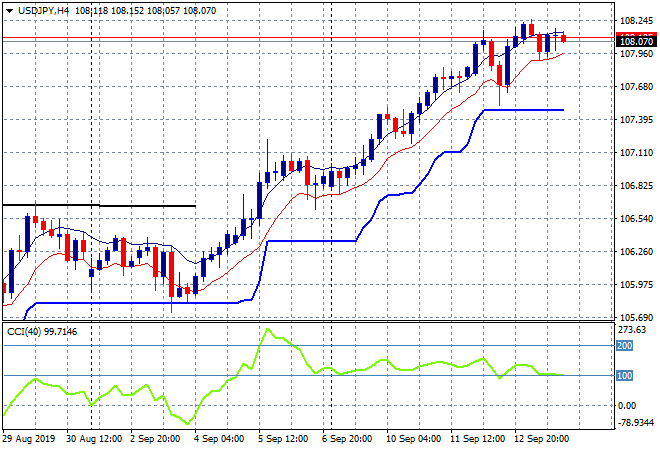
Task: Click the 29 Aug 2019 date label
Action: pos(29,439)
